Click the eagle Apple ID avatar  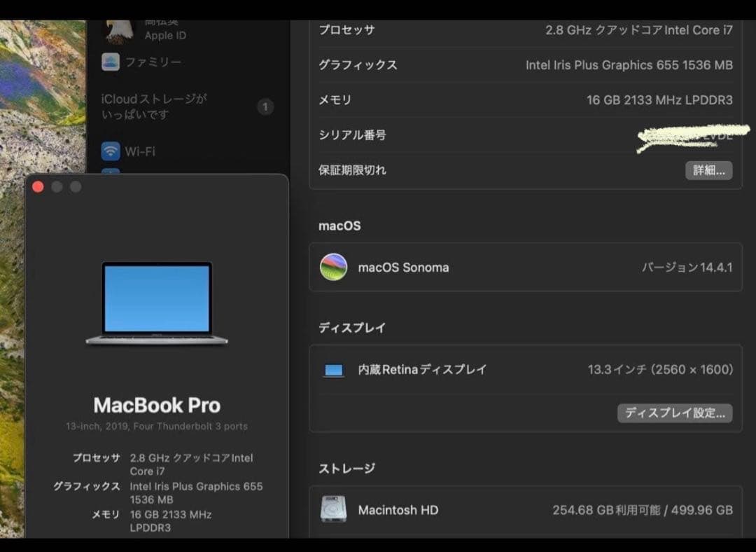coord(118,32)
